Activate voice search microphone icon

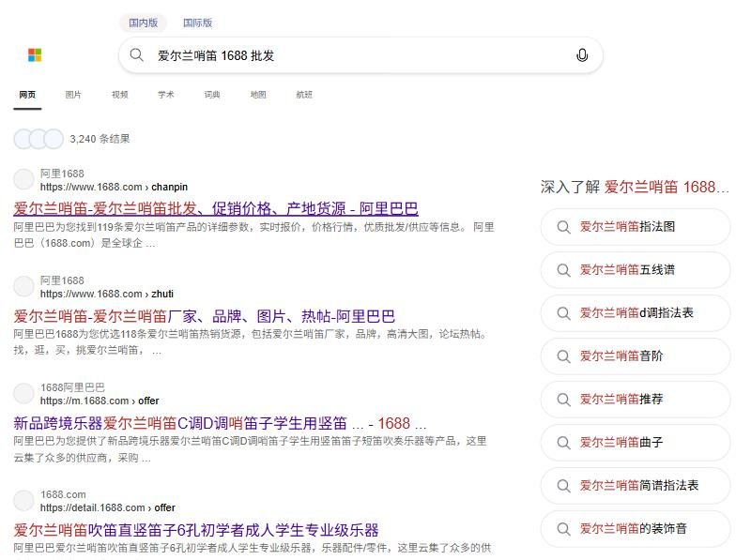pyautogui.click(x=582, y=55)
